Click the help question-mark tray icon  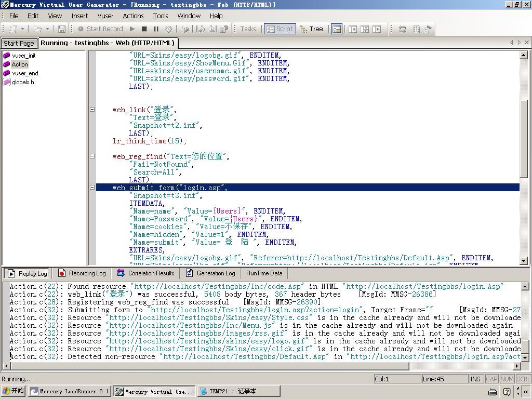coord(507,392)
